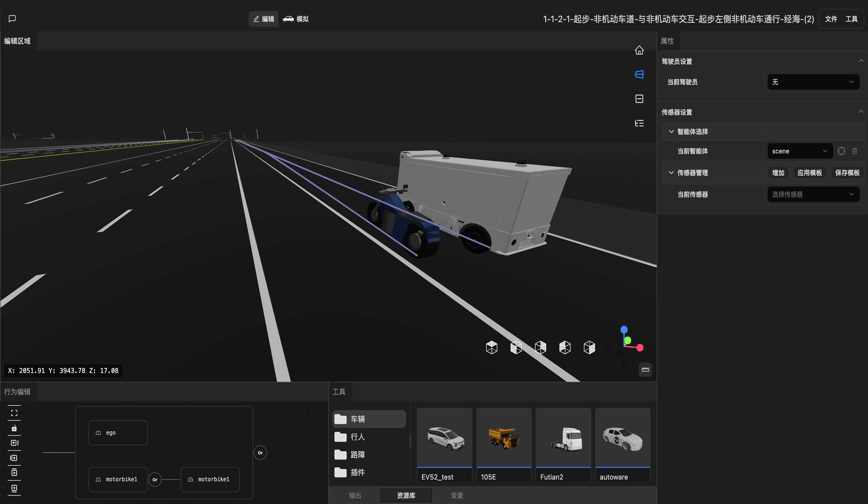Click the locate target icon beside scene
The width and height of the screenshot is (868, 504).
(841, 151)
